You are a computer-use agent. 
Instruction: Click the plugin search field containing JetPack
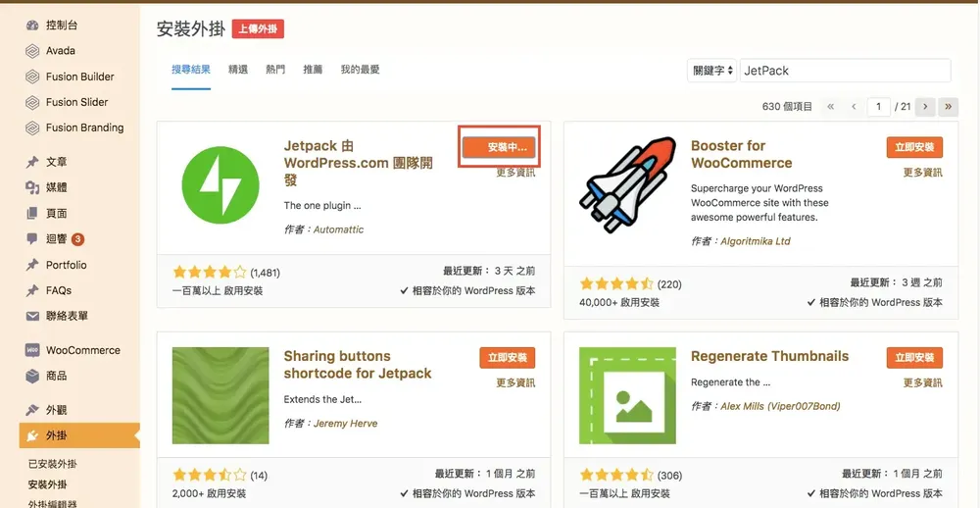tap(846, 71)
